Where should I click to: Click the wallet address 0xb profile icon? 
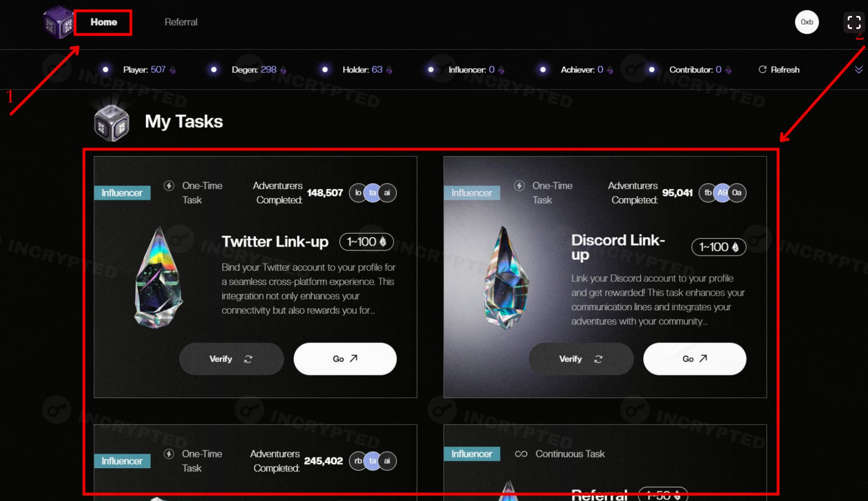click(807, 22)
